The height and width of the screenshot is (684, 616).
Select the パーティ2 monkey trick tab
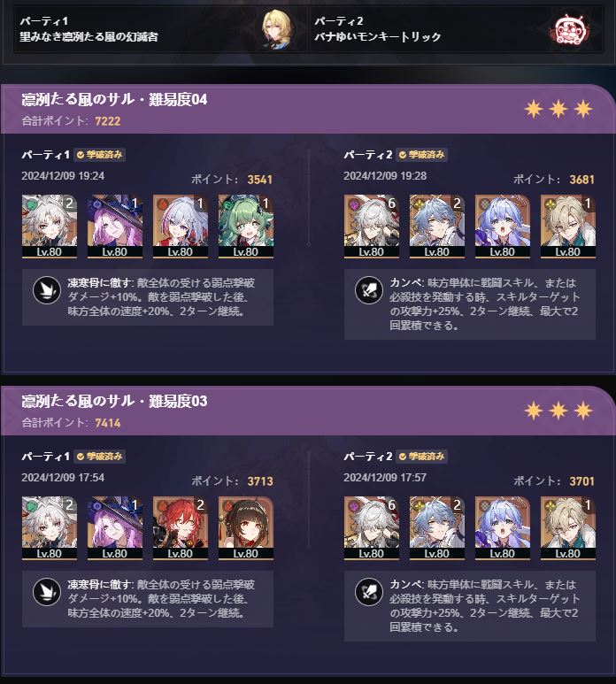(x=457, y=29)
